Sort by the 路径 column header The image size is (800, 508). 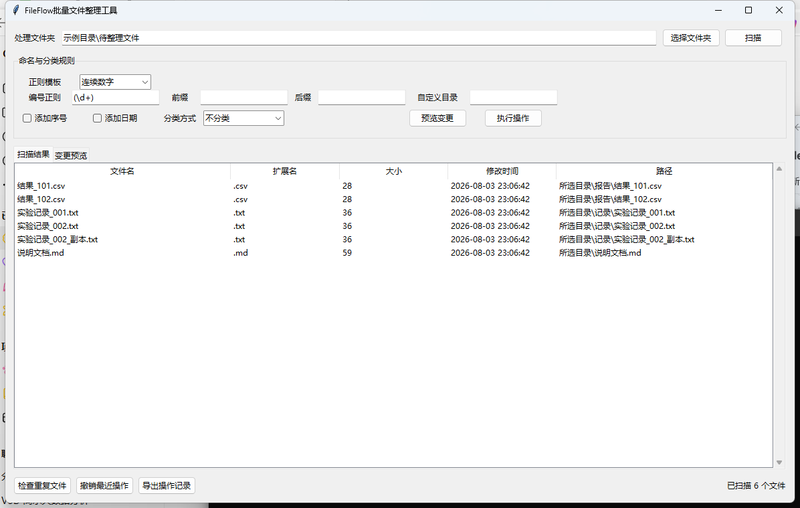[664, 171]
